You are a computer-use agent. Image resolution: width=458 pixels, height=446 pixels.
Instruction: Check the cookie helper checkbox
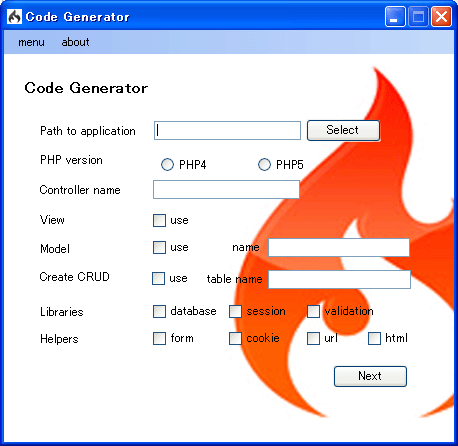tap(235, 338)
